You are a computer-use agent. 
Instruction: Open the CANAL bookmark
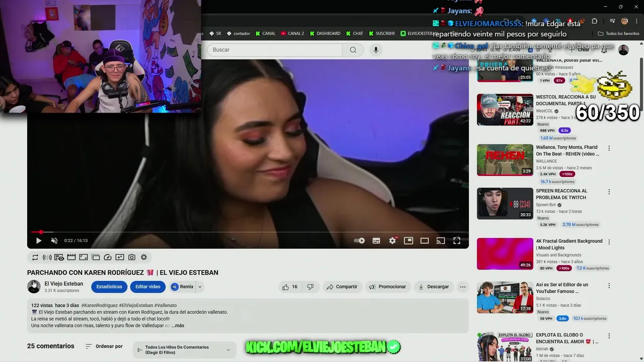[x=266, y=34]
